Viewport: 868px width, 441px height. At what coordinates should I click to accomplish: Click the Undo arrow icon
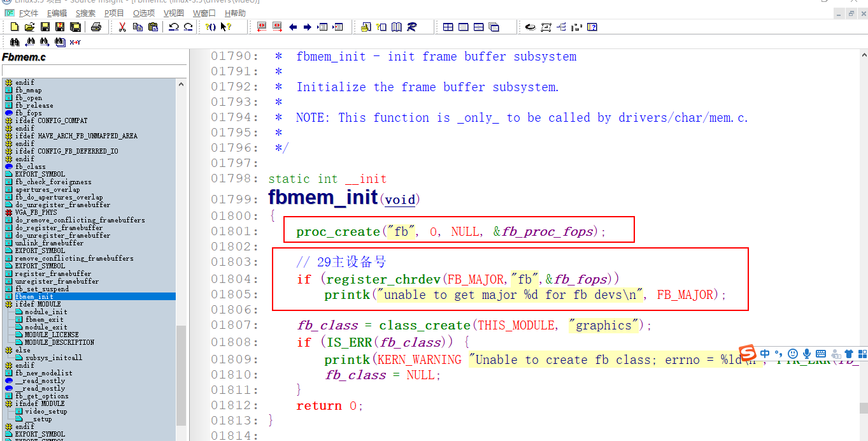point(173,27)
